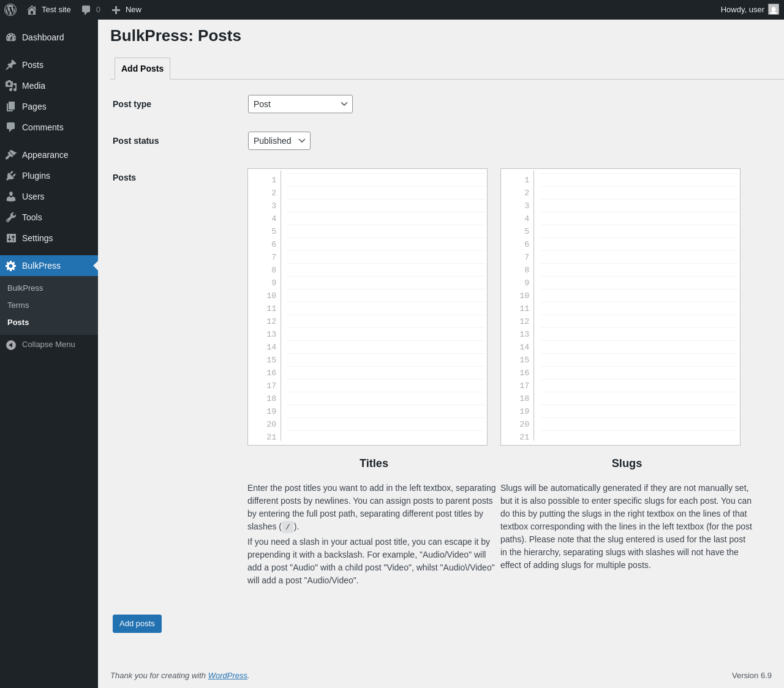Screen dimensions: 784x688
Task: Click the Settings sliders icon
Action: (x=11, y=238)
